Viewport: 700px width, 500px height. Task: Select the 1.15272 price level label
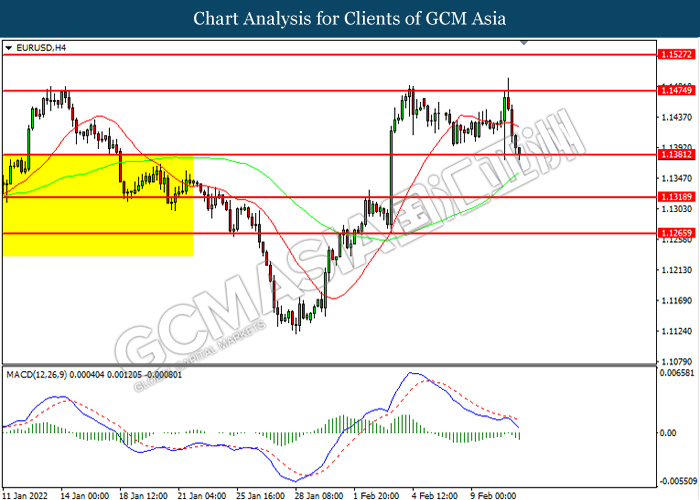(677, 54)
